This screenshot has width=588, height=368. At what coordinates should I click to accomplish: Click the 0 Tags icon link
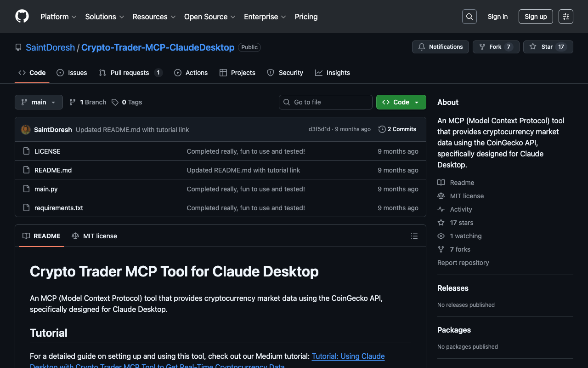click(x=115, y=102)
